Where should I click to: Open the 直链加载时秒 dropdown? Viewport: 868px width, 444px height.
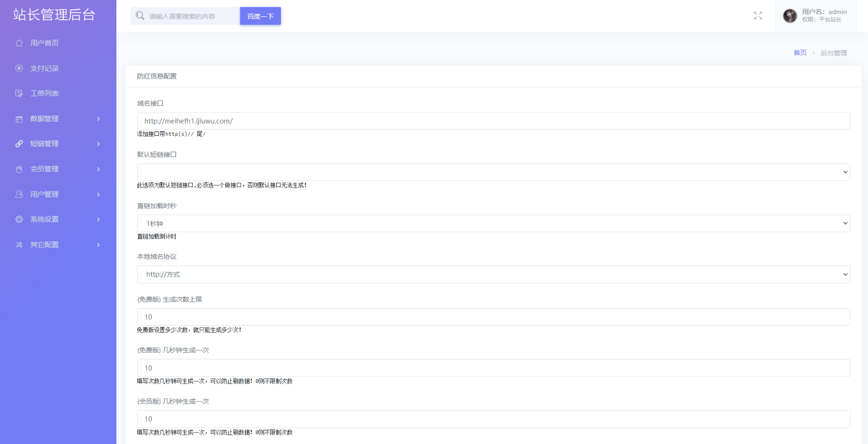(x=493, y=224)
